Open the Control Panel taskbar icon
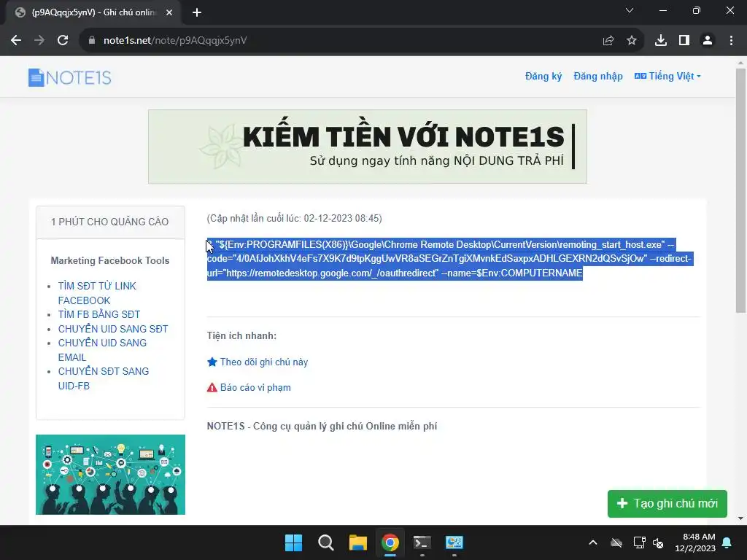 pyautogui.click(x=454, y=542)
